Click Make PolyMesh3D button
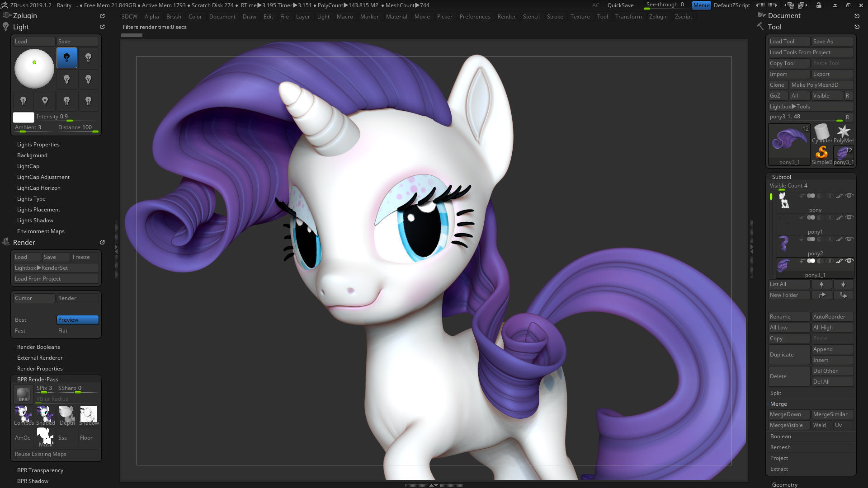This screenshot has height=488, width=868. click(x=821, y=85)
